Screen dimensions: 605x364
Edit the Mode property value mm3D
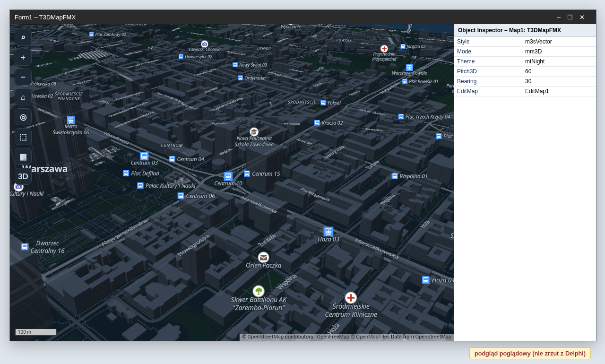(559, 52)
